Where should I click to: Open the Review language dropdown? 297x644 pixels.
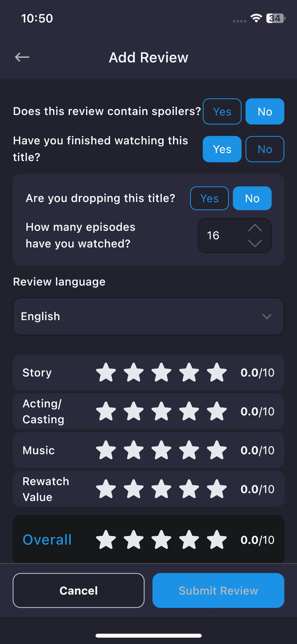pos(148,316)
